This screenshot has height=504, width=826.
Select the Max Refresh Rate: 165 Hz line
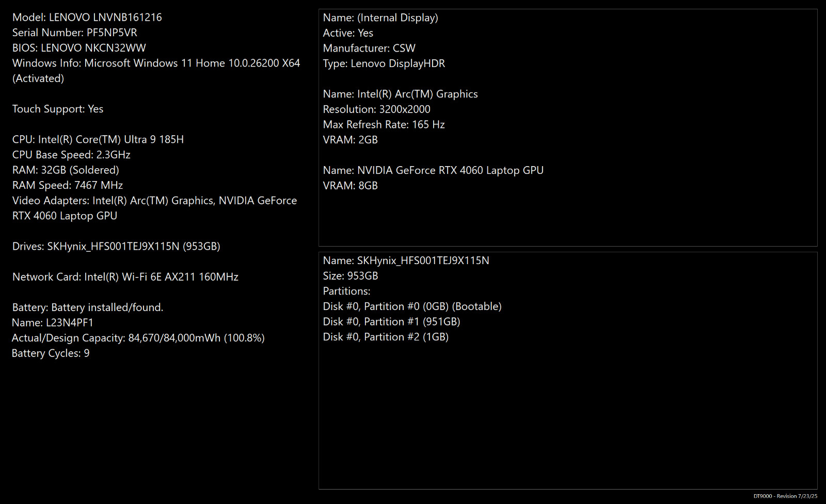click(x=384, y=124)
